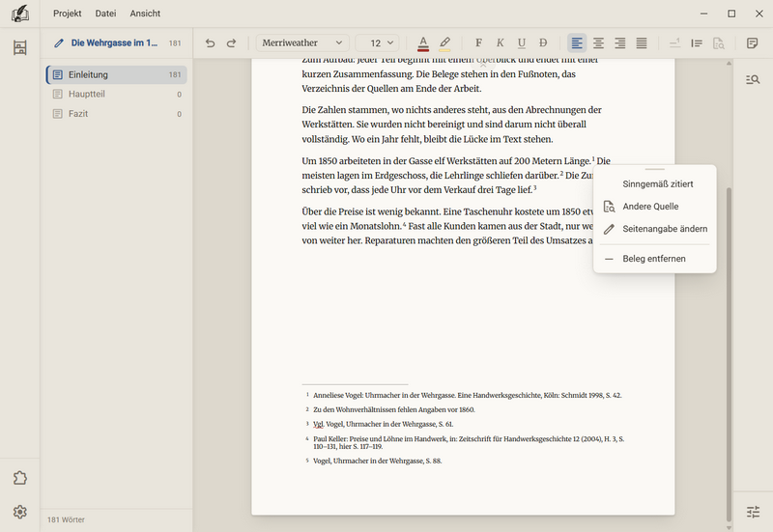
Task: Click the quill and book app logo
Action: 19,14
